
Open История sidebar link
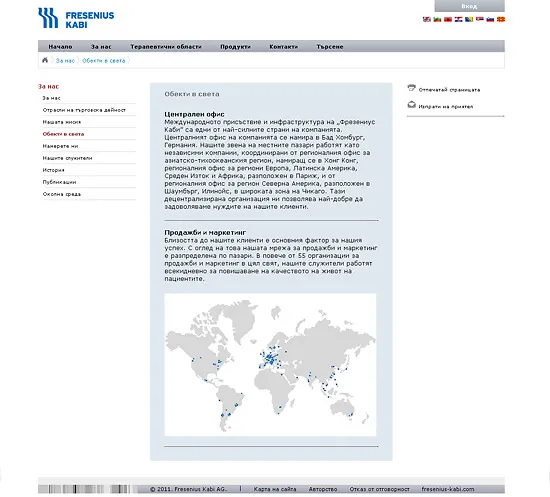54,170
